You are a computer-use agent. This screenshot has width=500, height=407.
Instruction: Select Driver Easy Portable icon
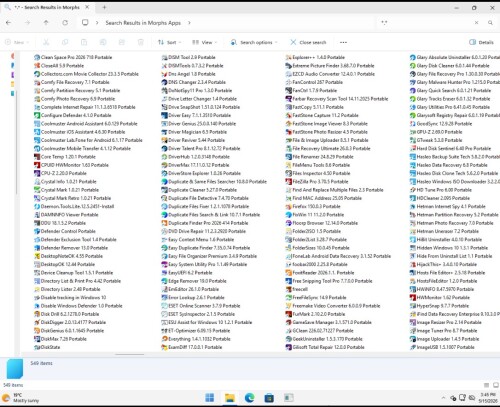[x=164, y=115]
